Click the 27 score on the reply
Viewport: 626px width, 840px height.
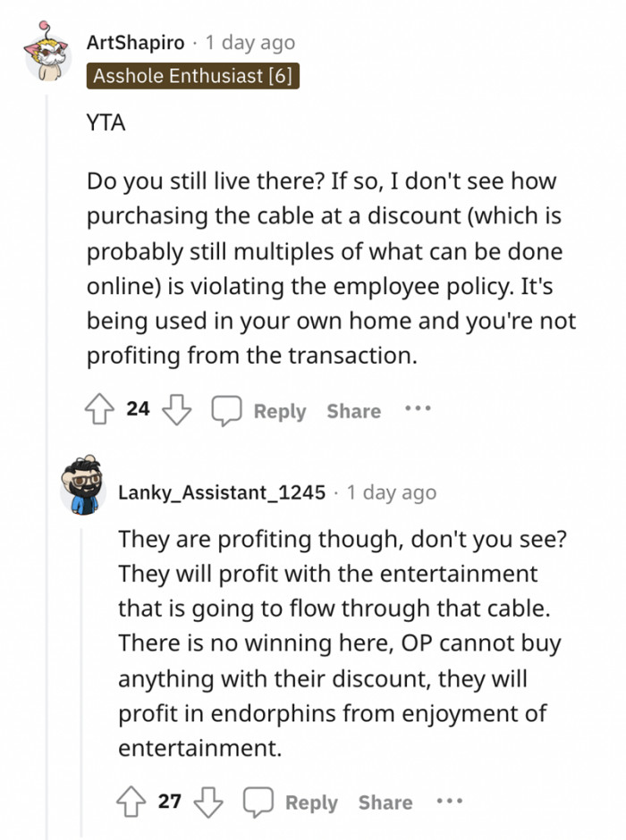click(x=170, y=801)
